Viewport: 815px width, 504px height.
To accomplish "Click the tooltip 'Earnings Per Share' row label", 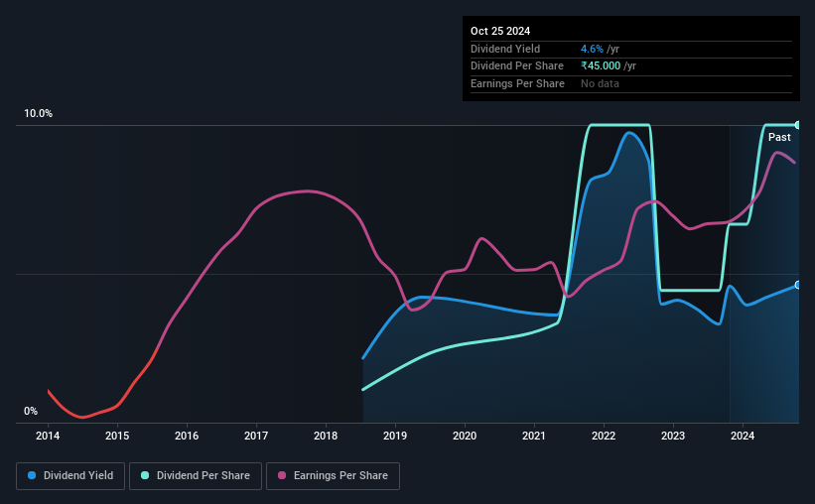I will click(x=518, y=83).
